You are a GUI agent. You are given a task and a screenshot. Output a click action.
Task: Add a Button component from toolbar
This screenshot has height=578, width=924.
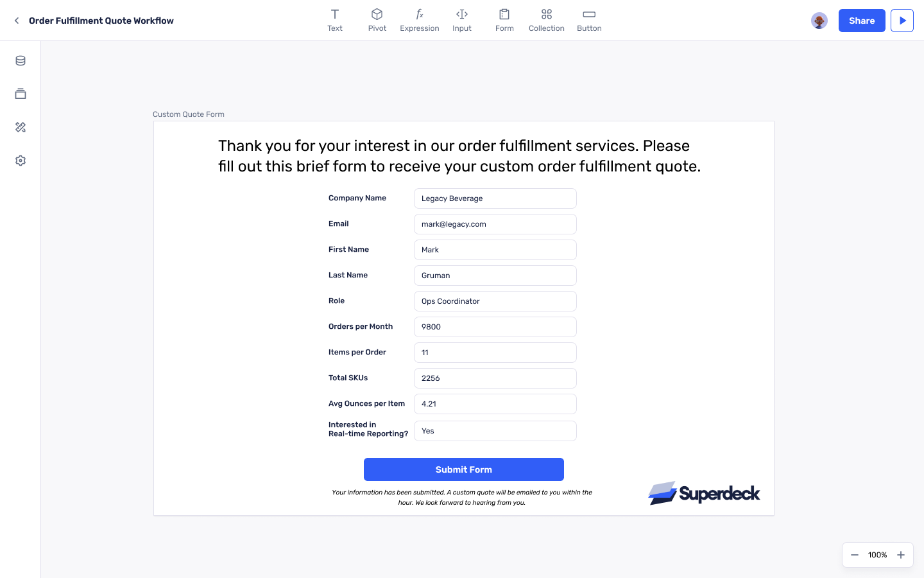(x=589, y=21)
